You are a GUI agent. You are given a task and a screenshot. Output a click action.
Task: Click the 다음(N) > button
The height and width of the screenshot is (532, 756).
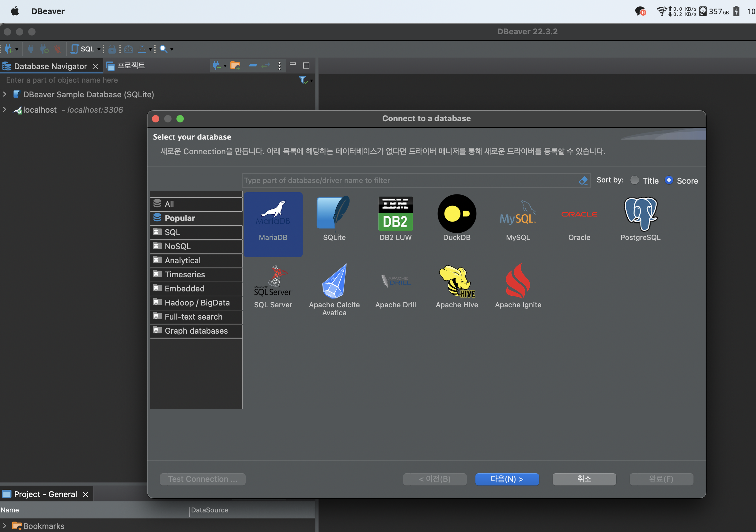pos(507,479)
